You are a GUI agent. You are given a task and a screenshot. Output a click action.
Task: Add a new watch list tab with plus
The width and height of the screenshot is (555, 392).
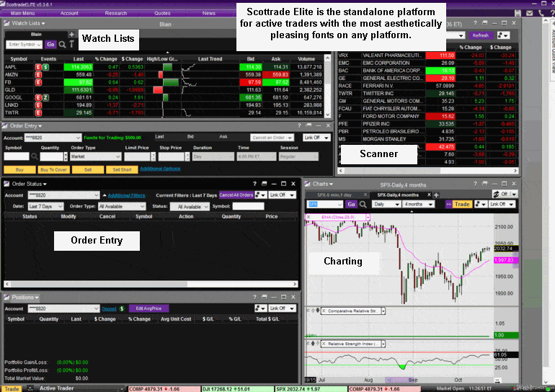point(71,35)
